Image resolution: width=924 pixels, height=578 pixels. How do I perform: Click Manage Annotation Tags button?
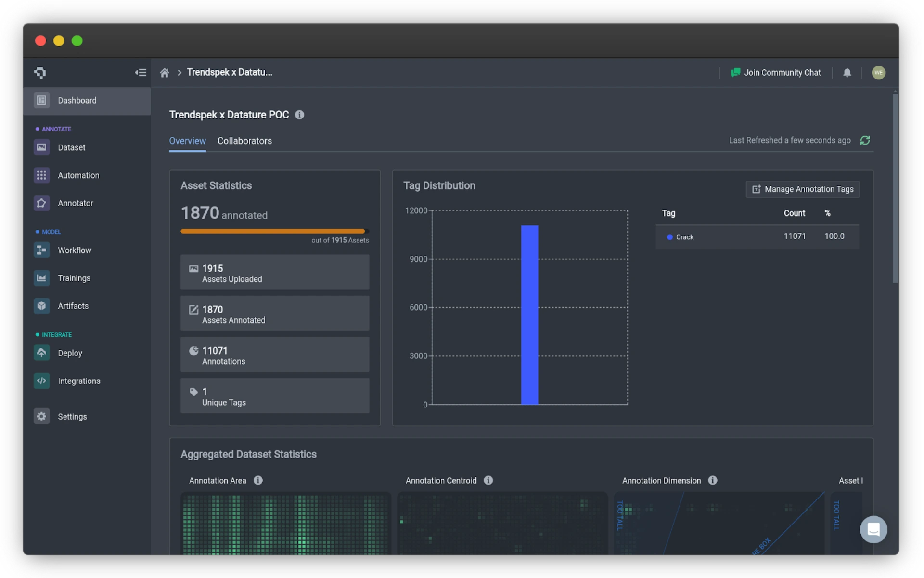coord(803,189)
